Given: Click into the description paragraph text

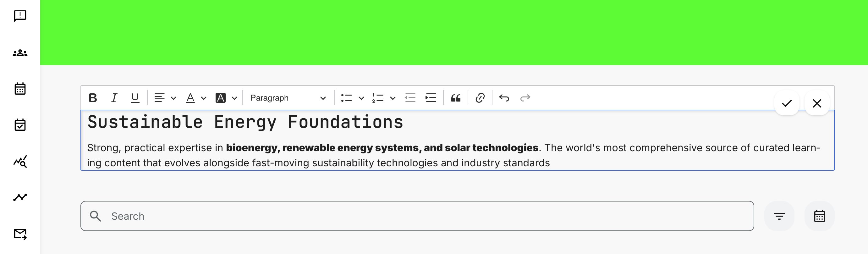Looking at the screenshot, I should tap(453, 155).
